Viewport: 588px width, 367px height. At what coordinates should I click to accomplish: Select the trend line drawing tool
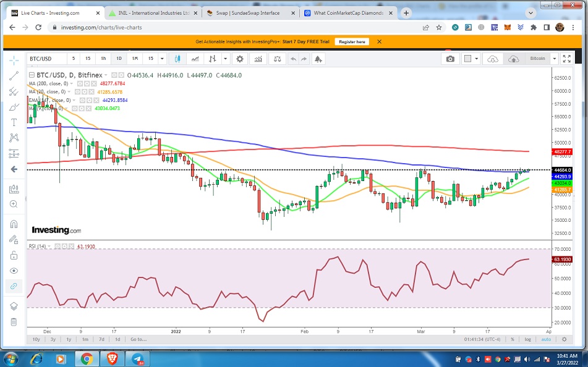(x=14, y=76)
